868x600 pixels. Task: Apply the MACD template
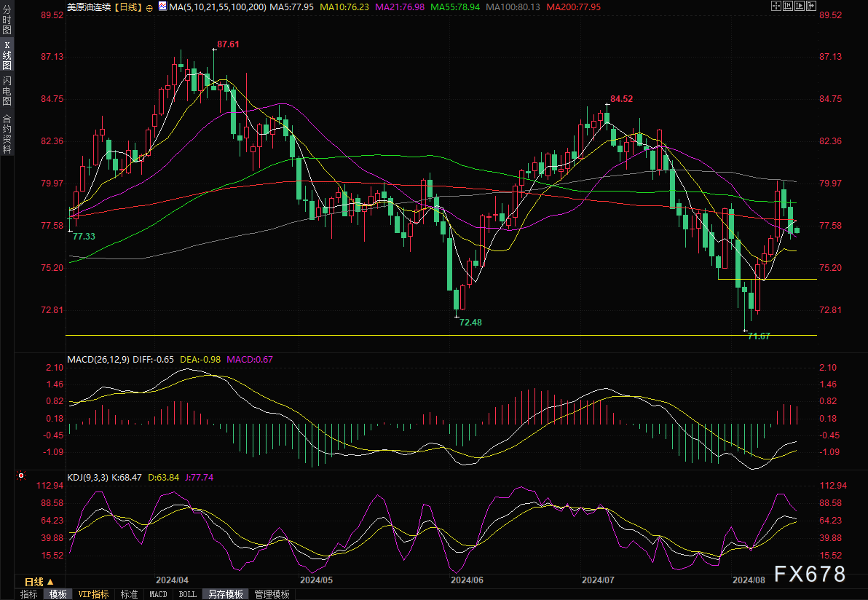[x=157, y=594]
